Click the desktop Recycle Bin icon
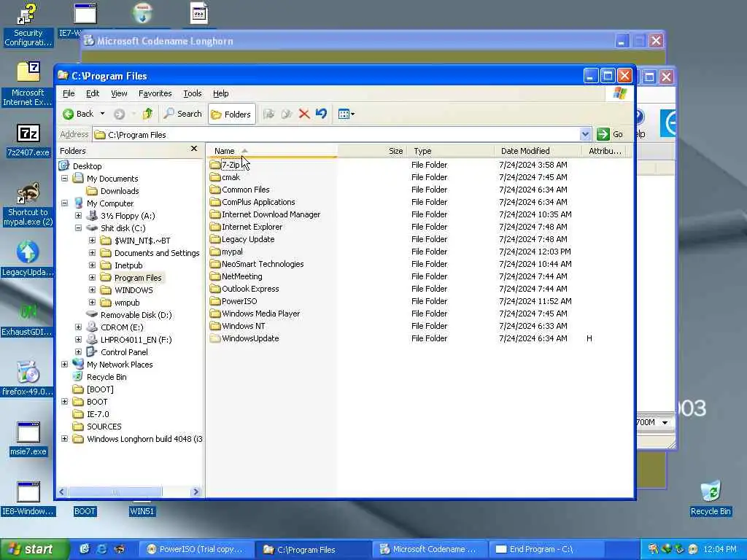The image size is (747, 560). point(711,498)
